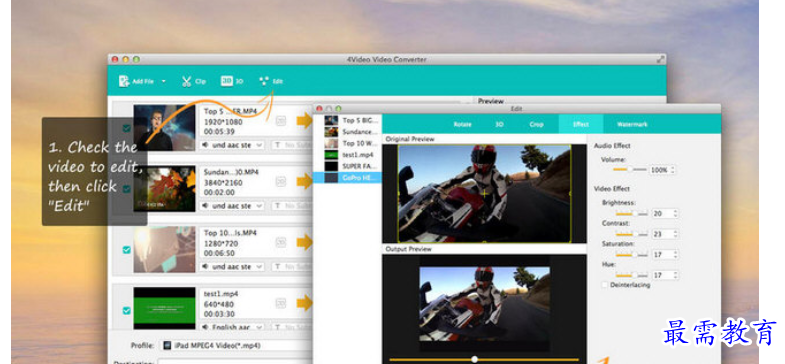785x364 pixels.
Task: Open audio track dropdown for Sundance video
Action: [x=232, y=206]
